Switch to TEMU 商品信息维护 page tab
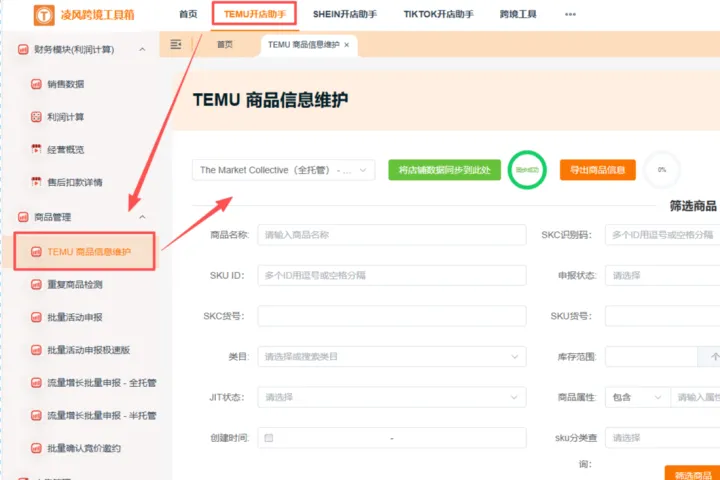The image size is (720, 480). (304, 45)
